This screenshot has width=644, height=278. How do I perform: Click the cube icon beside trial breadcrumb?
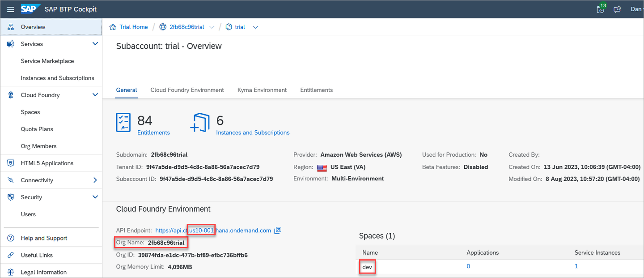click(229, 27)
